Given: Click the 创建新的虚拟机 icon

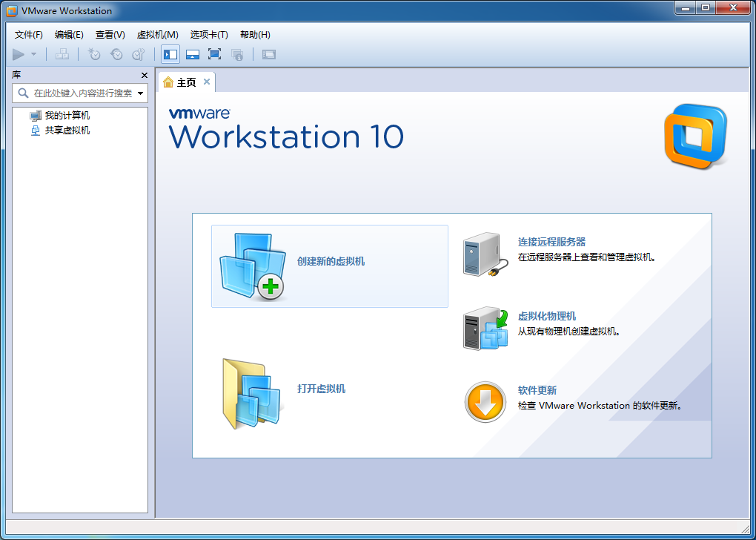Looking at the screenshot, I should (252, 266).
